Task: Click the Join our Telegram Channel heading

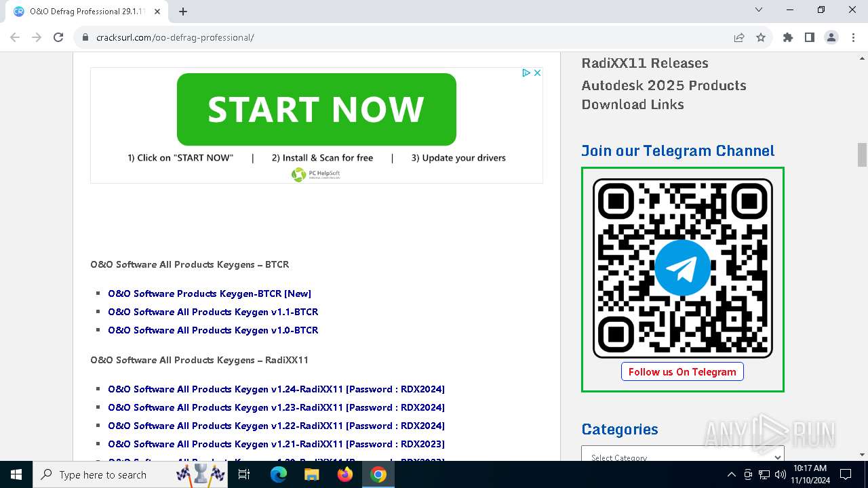Action: pos(677,150)
